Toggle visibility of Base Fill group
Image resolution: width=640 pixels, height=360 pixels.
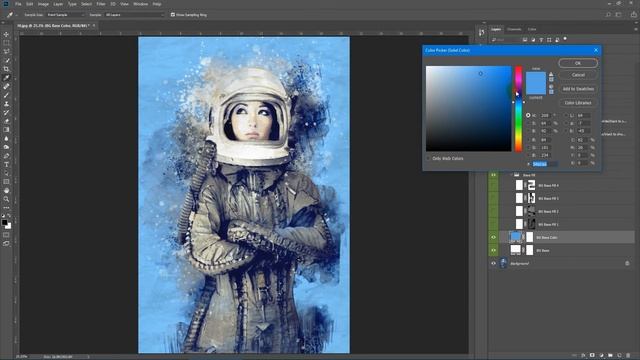click(493, 175)
